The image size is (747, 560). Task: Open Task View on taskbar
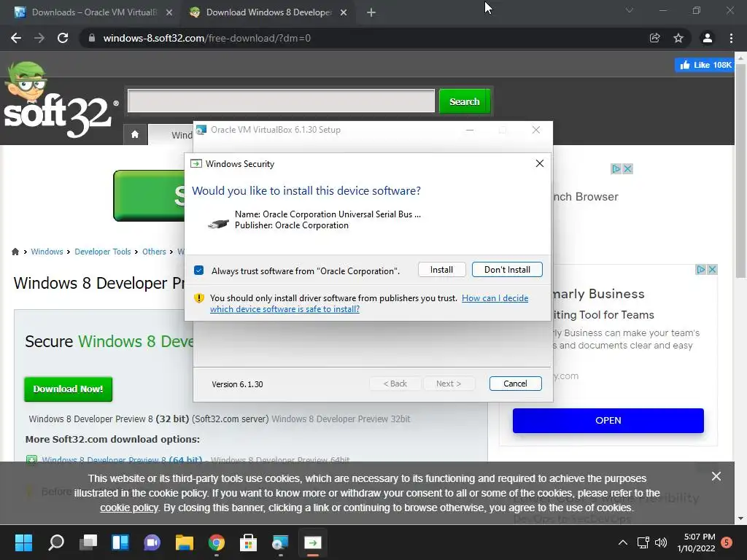tap(88, 542)
